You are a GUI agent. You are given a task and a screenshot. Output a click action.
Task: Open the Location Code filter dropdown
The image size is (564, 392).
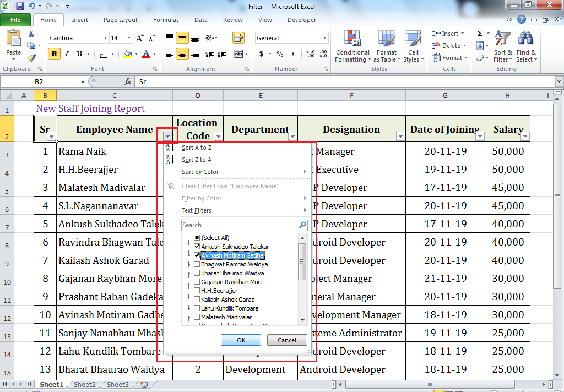(x=218, y=137)
